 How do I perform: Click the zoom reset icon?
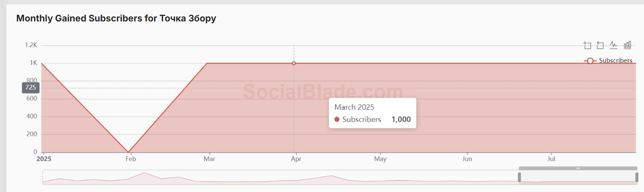tap(600, 45)
